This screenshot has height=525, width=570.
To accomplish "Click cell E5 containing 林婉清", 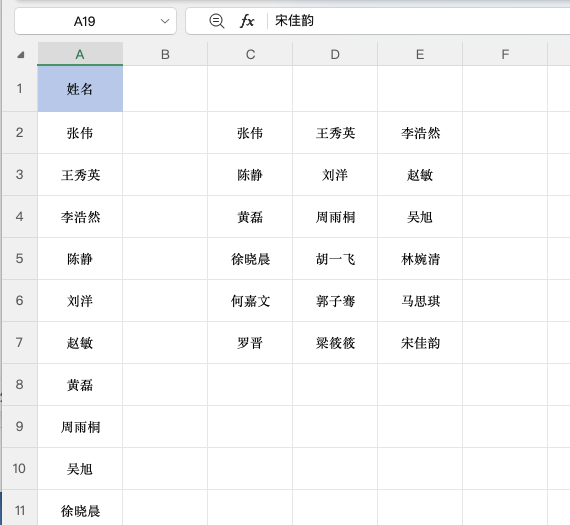I will [420, 259].
